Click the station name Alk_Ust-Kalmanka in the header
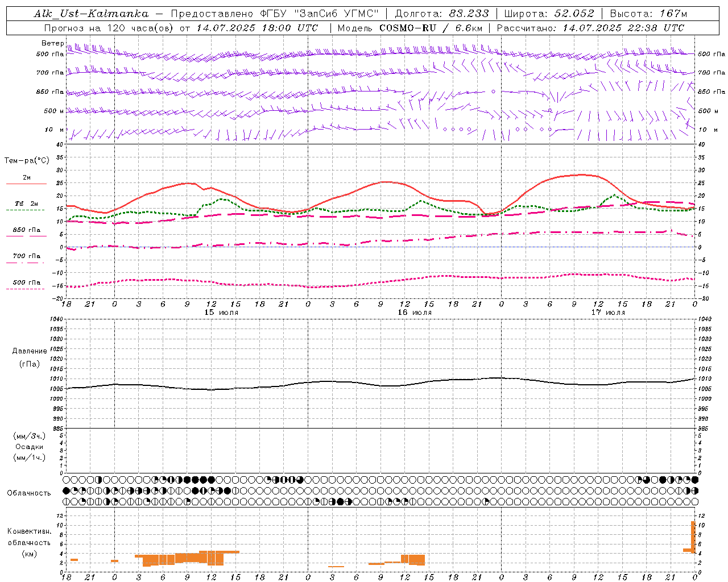 coord(91,14)
